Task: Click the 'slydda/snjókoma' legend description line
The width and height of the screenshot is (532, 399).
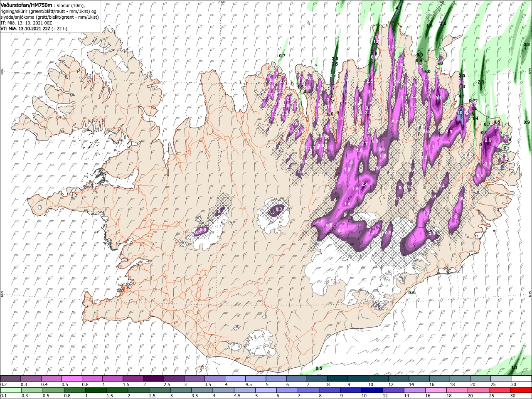Action: [x=49, y=17]
